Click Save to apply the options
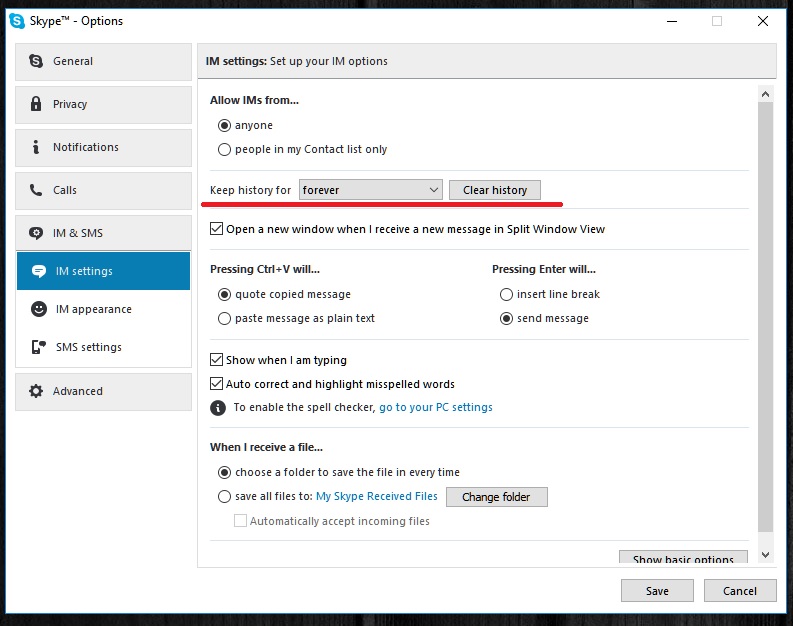Image resolution: width=793 pixels, height=626 pixels. point(657,591)
